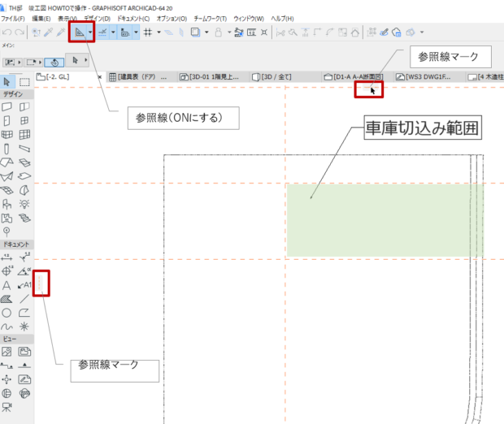Select the Grid Element tool
This screenshot has height=424, width=504.
(x=7, y=231)
